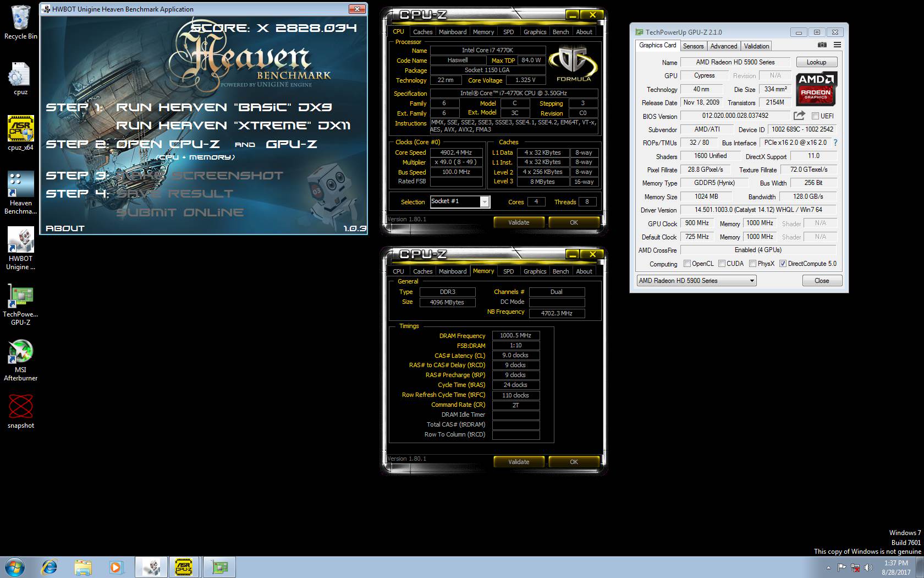This screenshot has height=578, width=924.
Task: Click OK in the upper CPU-Z window
Action: coord(574,222)
